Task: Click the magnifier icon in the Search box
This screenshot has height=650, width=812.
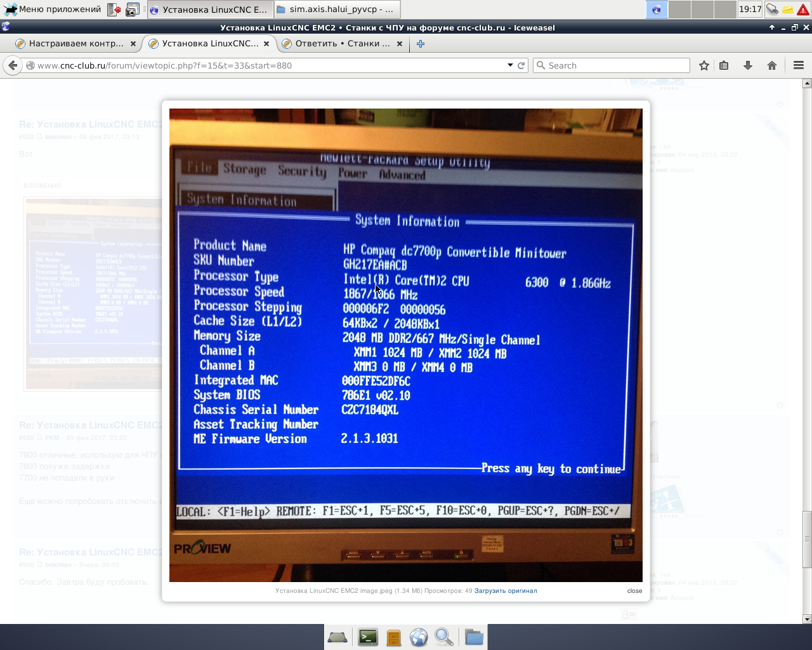Action: pyautogui.click(x=541, y=65)
